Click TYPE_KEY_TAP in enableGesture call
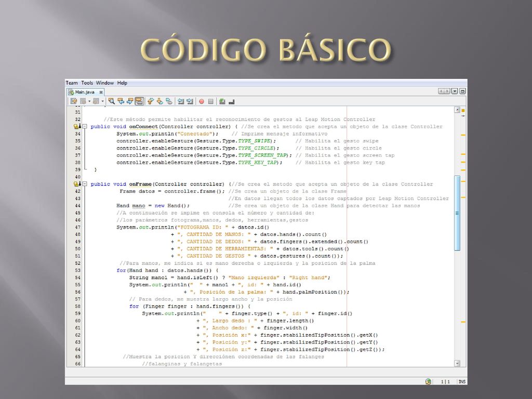 tap(258, 162)
